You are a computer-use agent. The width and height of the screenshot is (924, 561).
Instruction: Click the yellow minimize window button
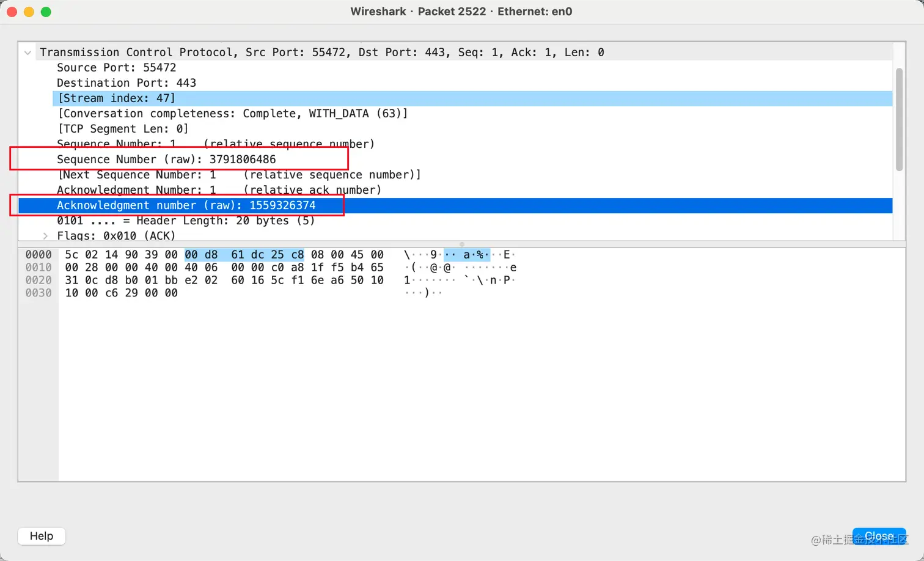click(x=29, y=12)
